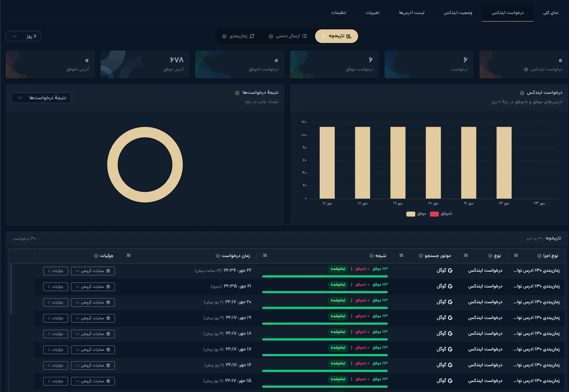
Task: Click the Google icon in the ۲۲ مهر row
Action: point(450,271)
